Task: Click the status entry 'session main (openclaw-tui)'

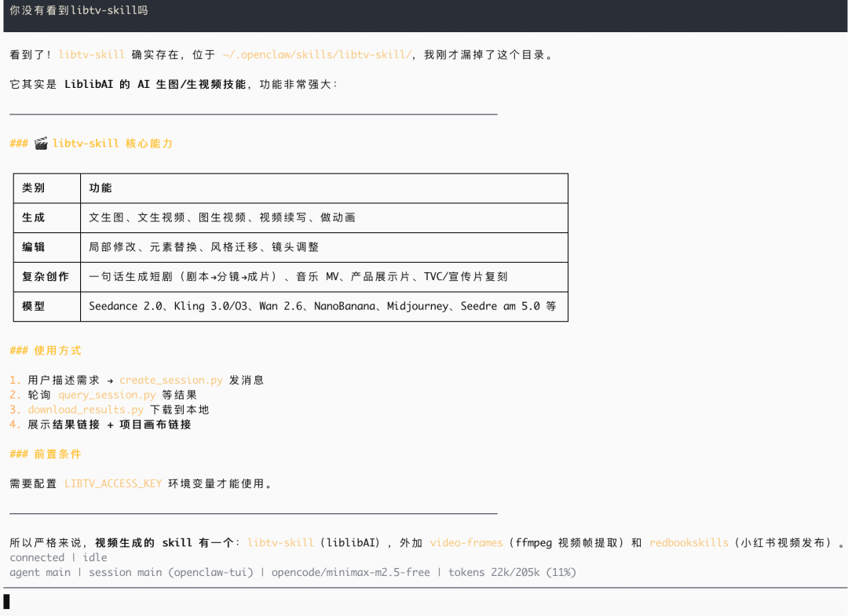Action: click(x=171, y=572)
